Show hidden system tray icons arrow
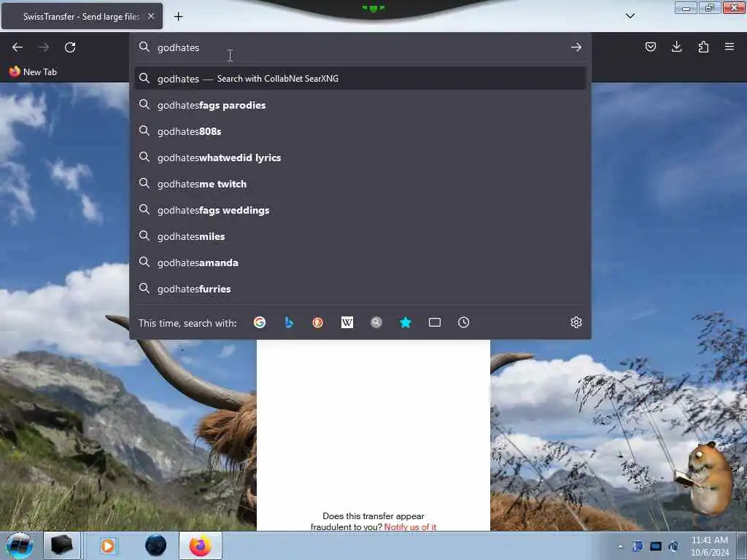 pos(620,546)
